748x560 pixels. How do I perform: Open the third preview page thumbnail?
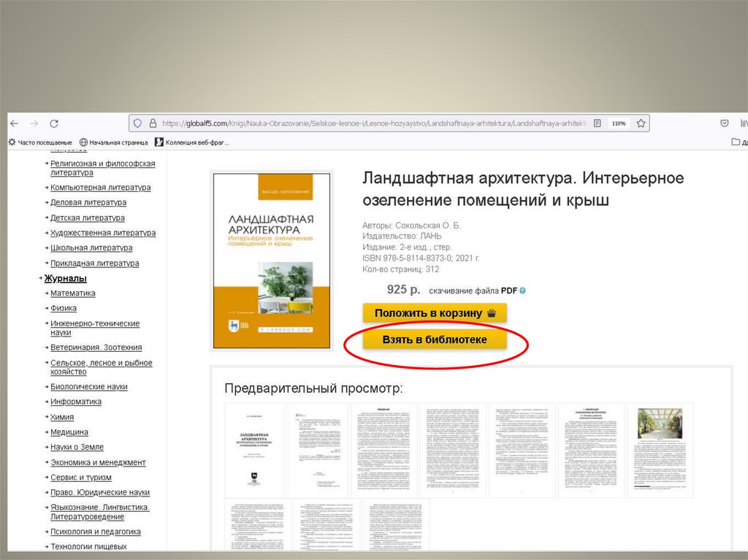point(384,450)
